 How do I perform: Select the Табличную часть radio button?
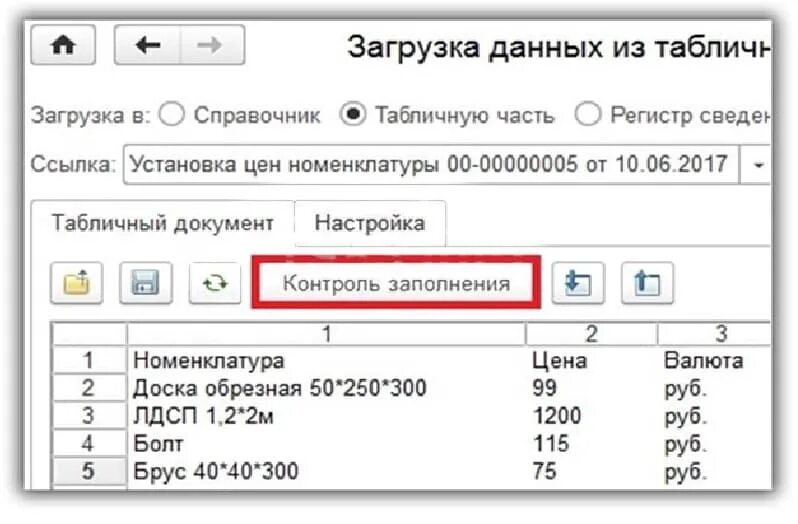(353, 114)
